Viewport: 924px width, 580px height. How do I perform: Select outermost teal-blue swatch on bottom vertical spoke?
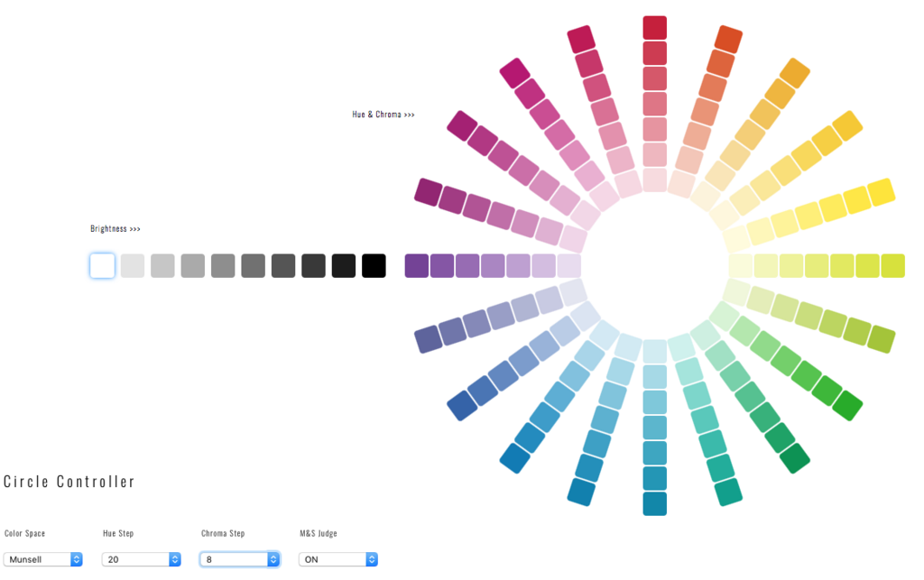[655, 503]
